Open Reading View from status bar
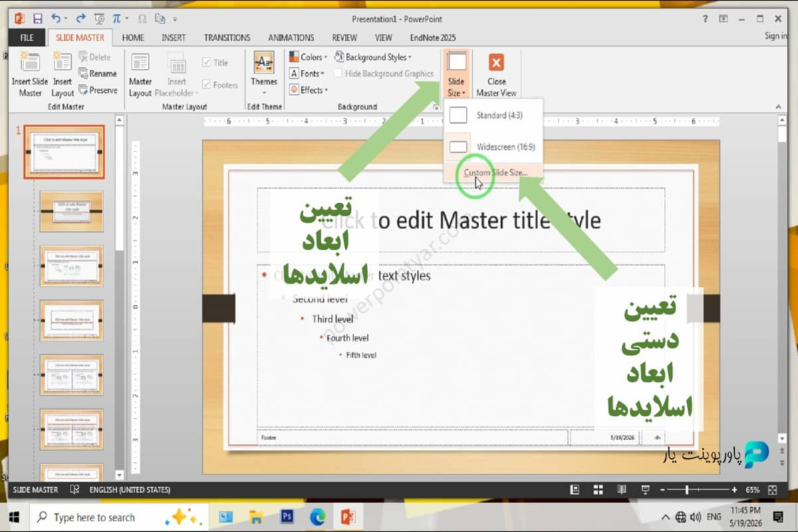The image size is (798, 532). coord(621,489)
